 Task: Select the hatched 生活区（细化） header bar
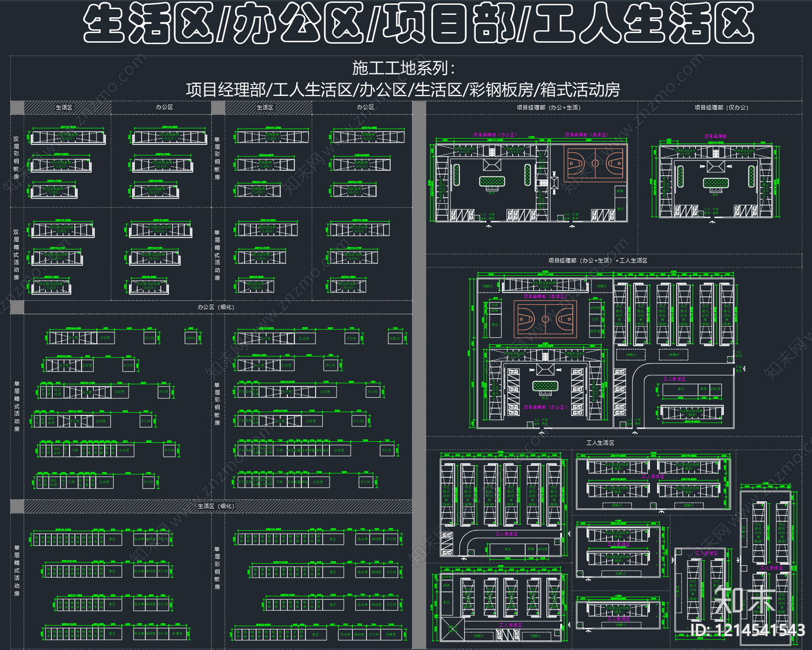(216, 506)
